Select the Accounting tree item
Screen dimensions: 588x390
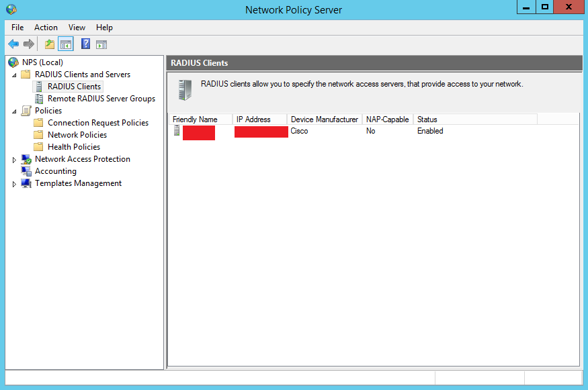pyautogui.click(x=55, y=171)
